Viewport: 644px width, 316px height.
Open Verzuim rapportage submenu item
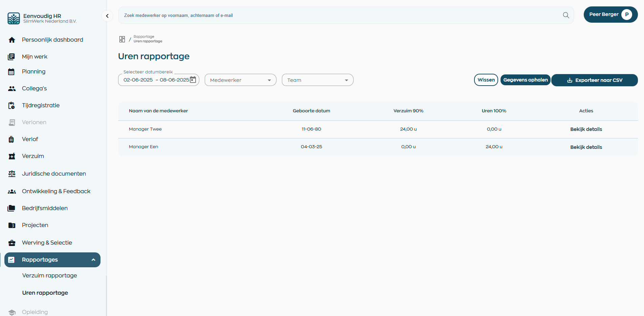(x=49, y=275)
